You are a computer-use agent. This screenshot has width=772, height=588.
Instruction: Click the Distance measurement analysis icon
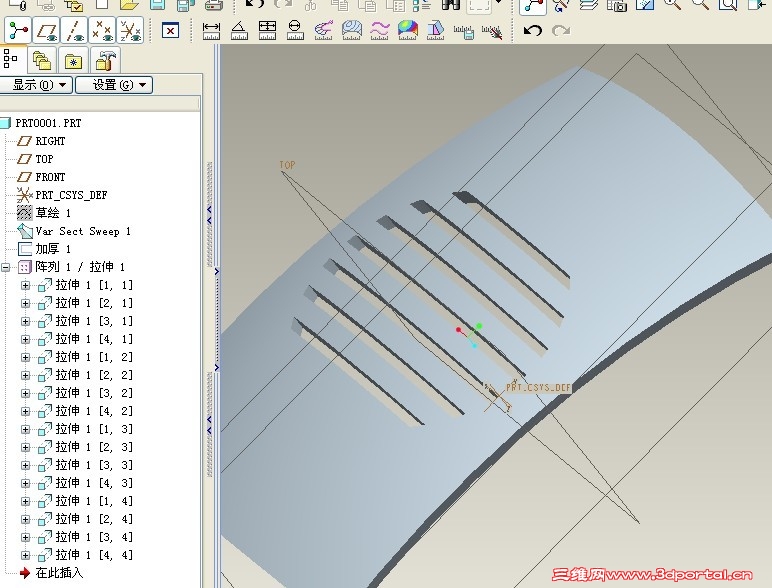tap(211, 31)
